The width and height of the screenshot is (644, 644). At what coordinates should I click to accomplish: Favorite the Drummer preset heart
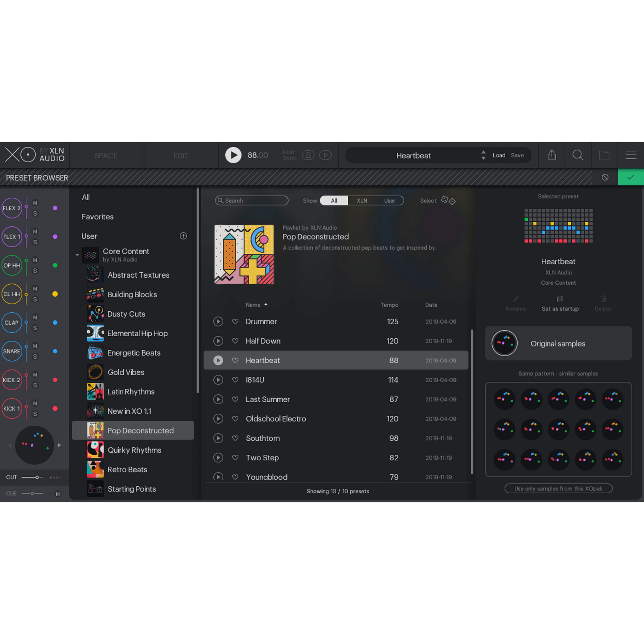235,321
